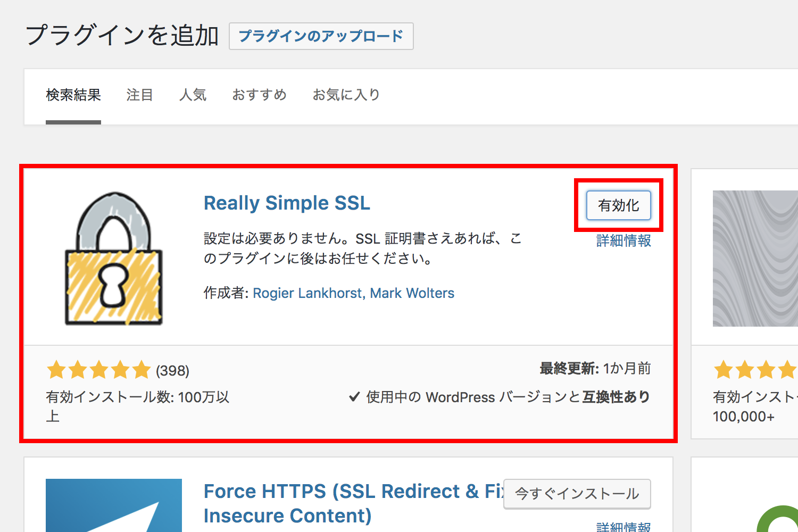This screenshot has height=532, width=798.
Task: Click the blue Force HTTPS plugin thumbnail
Action: click(114, 505)
